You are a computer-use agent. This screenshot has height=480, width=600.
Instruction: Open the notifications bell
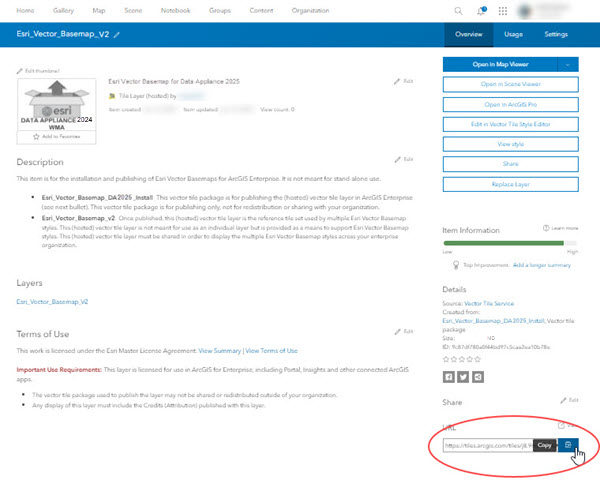481,11
